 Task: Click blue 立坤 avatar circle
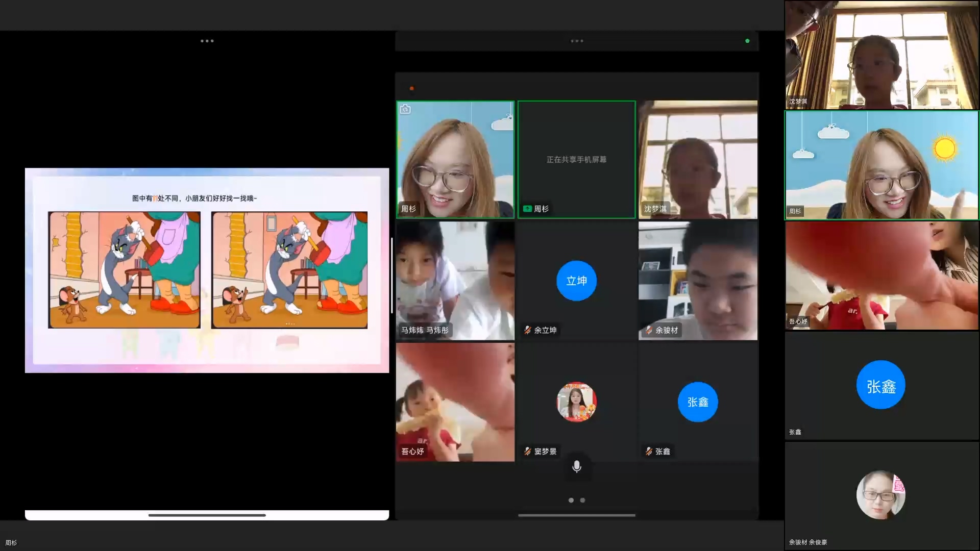(x=576, y=281)
